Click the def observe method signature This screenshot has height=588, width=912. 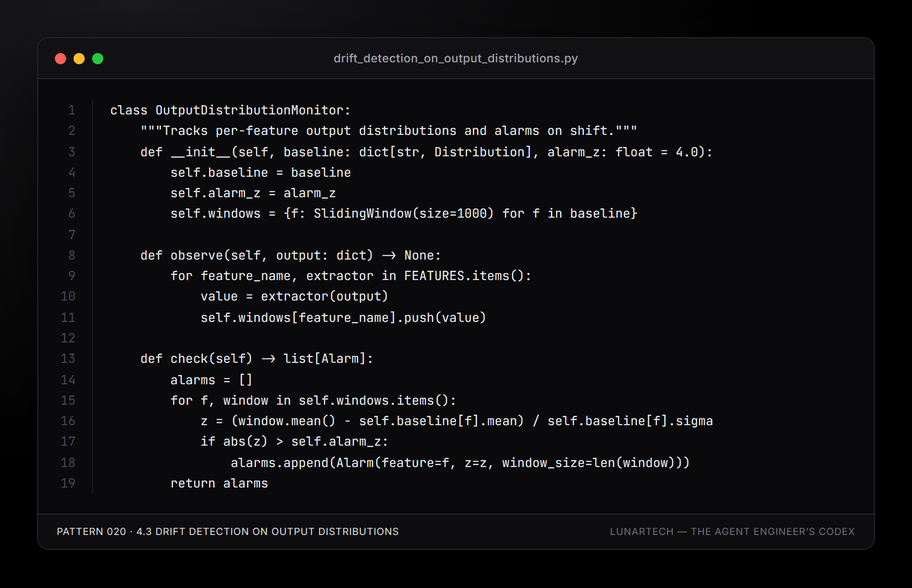click(290, 255)
